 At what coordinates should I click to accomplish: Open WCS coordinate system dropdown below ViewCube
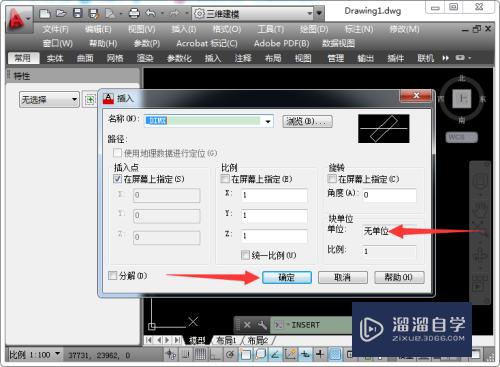click(x=462, y=137)
